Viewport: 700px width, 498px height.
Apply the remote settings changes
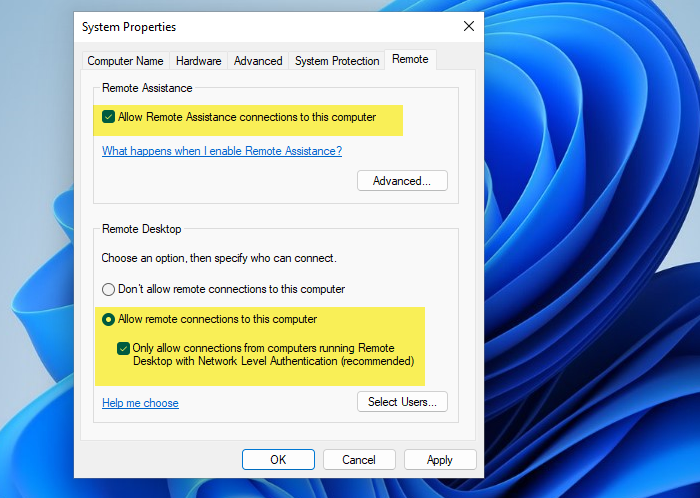click(440, 460)
